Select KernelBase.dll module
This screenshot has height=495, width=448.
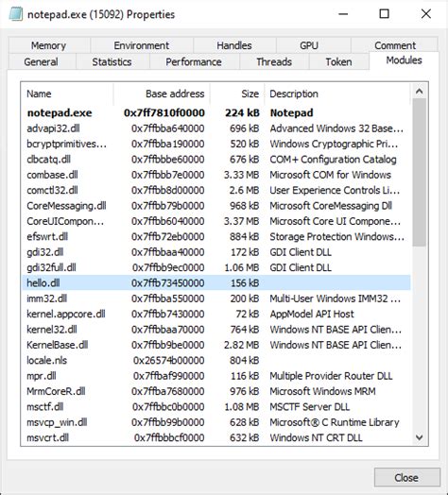(216, 345)
